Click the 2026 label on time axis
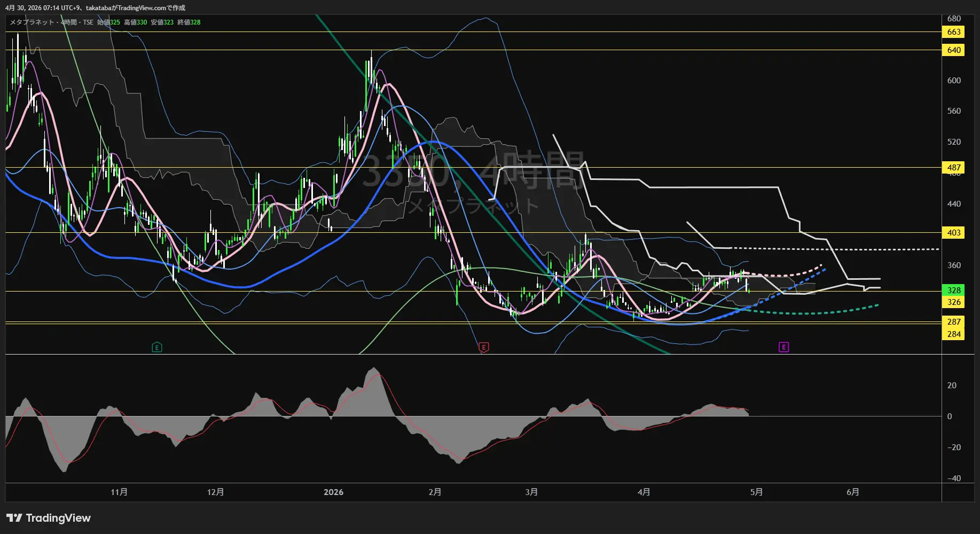 click(333, 492)
